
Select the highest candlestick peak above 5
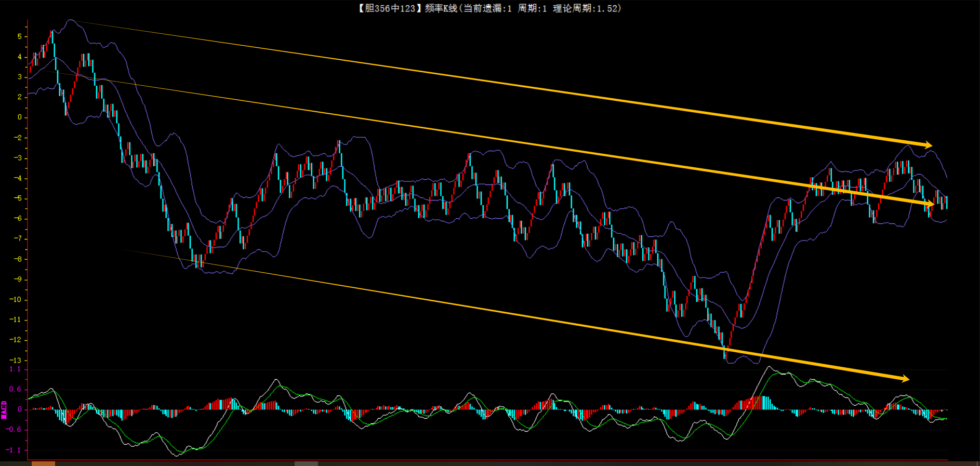pyautogui.click(x=52, y=35)
